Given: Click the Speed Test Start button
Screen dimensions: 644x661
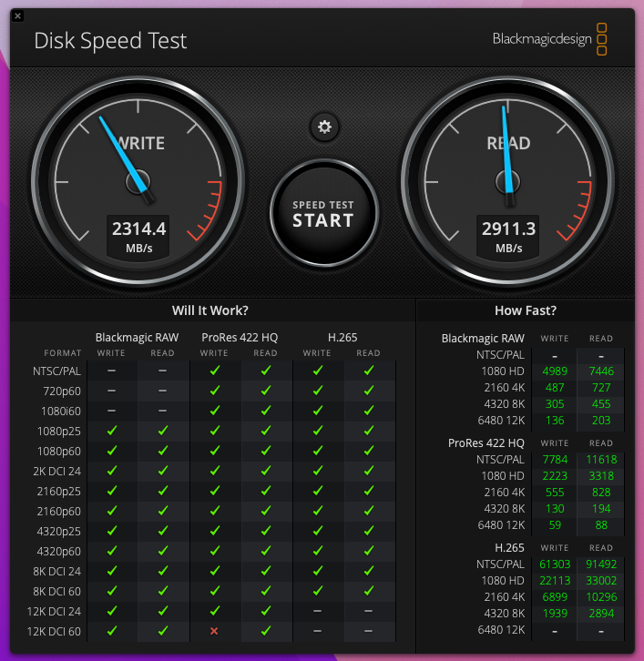Looking at the screenshot, I should tap(324, 213).
